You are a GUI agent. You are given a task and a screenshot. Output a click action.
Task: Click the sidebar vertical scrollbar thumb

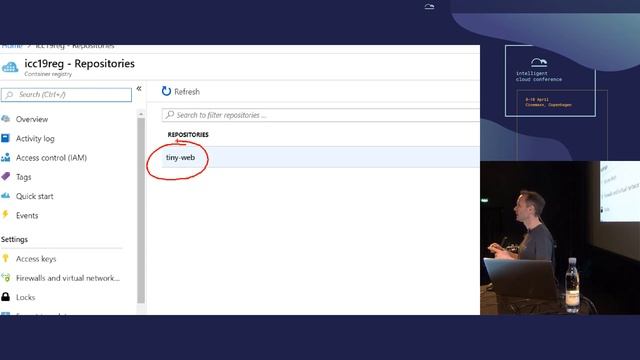[141, 210]
